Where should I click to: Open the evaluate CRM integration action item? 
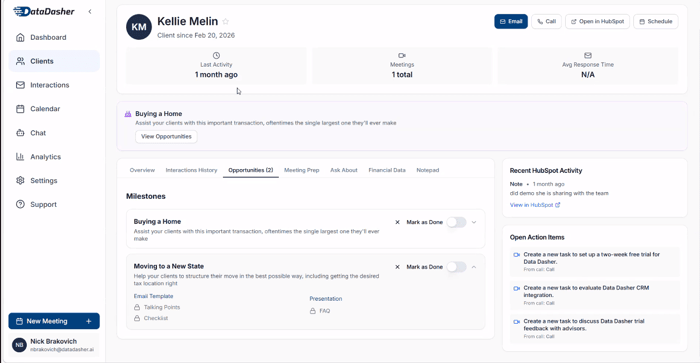[x=595, y=295]
